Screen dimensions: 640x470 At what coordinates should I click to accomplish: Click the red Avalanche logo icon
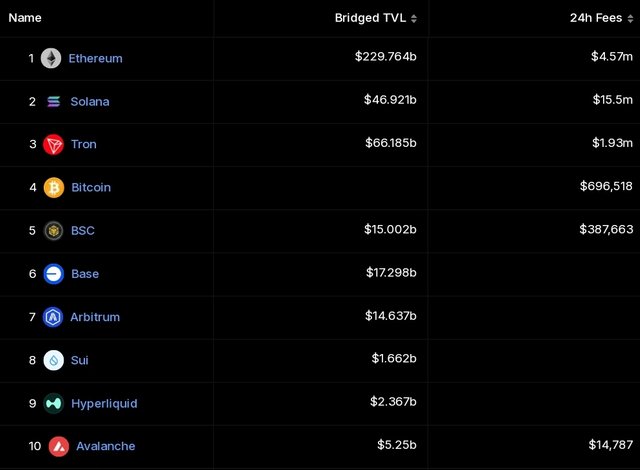click(x=59, y=447)
